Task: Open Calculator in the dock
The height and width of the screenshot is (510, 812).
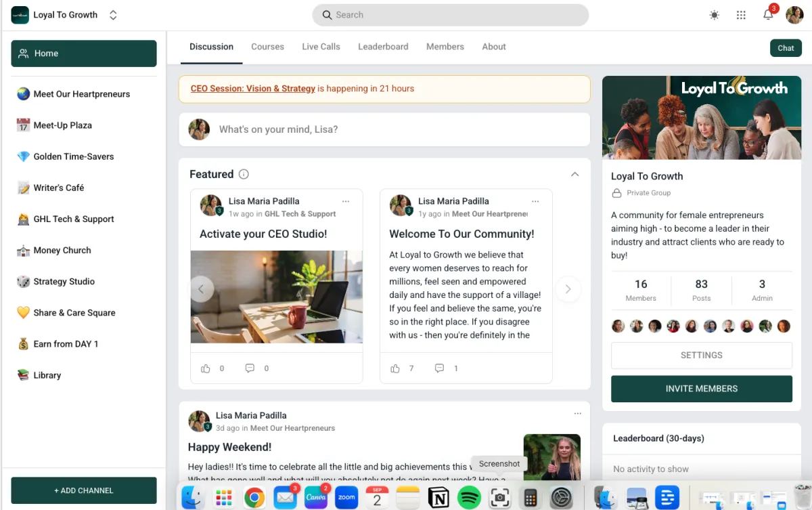Action: (531, 498)
